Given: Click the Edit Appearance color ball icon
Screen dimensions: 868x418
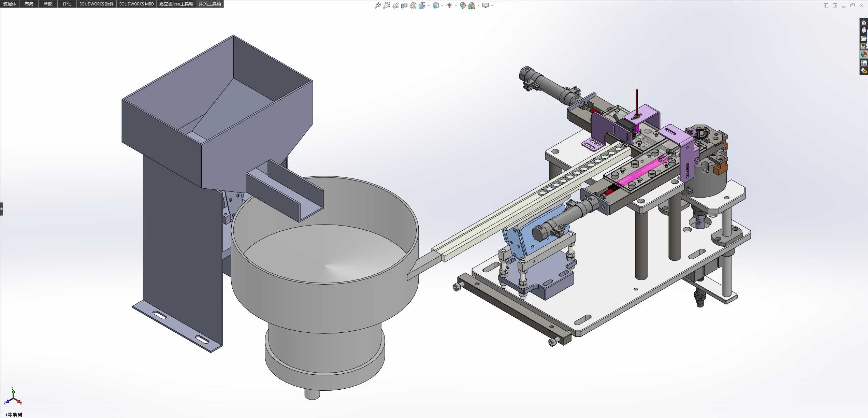Looking at the screenshot, I should pos(463,5).
